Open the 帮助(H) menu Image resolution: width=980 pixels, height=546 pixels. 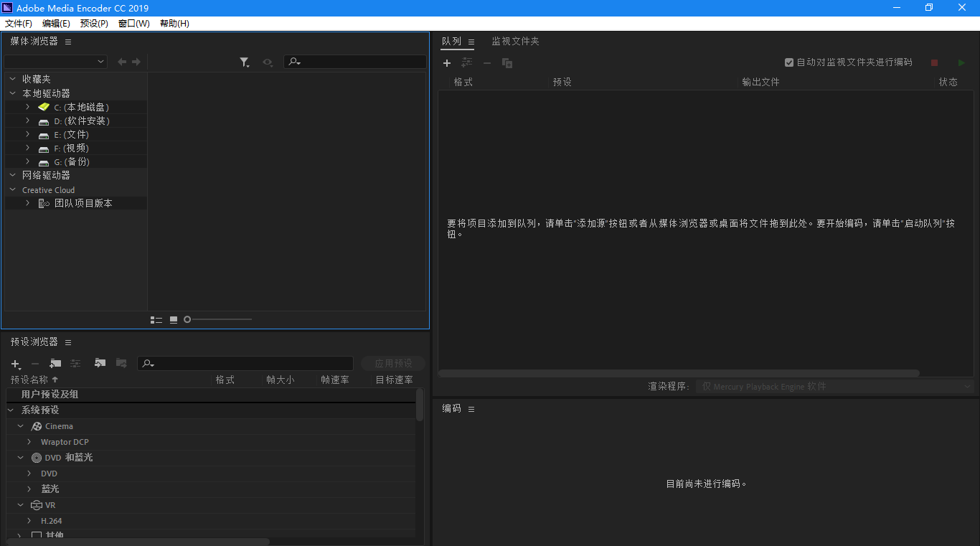(174, 24)
